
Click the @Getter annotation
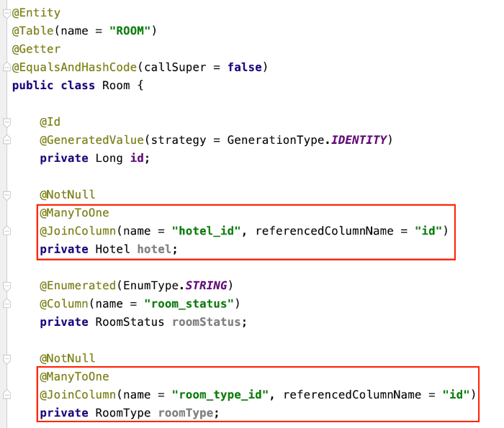tap(36, 49)
